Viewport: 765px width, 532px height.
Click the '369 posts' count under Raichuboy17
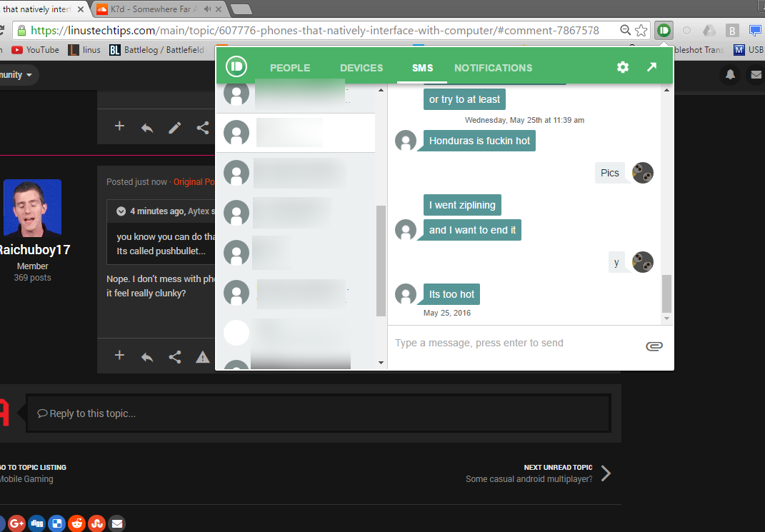[32, 278]
